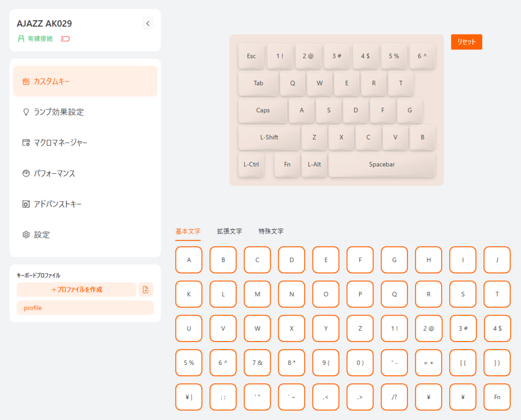
Task: Select the profile named profile
Action: click(85, 307)
